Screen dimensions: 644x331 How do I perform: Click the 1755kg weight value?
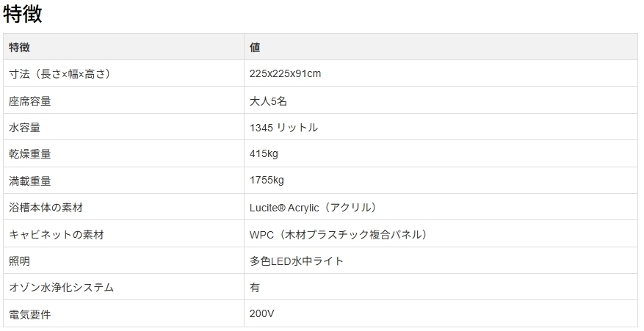click(x=267, y=181)
